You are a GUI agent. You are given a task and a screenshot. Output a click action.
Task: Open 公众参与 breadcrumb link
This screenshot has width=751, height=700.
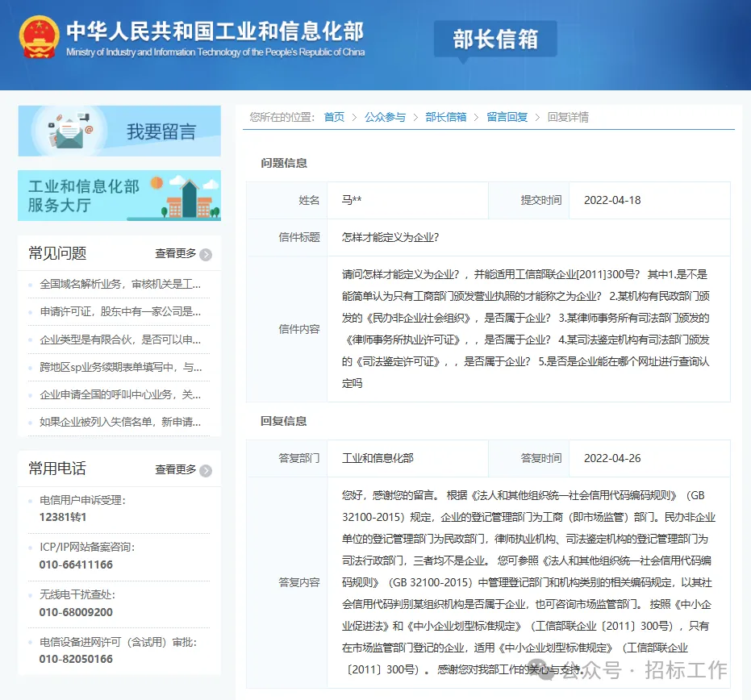pos(385,117)
